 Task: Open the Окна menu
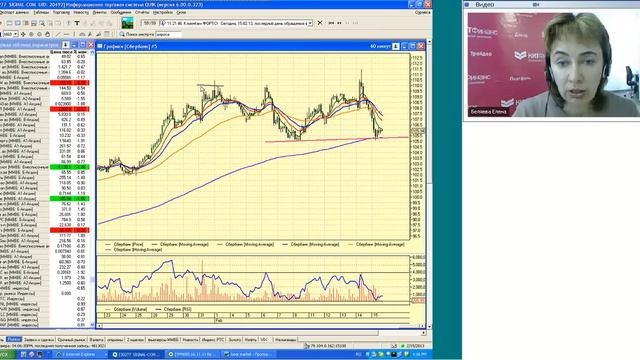pyautogui.click(x=181, y=13)
